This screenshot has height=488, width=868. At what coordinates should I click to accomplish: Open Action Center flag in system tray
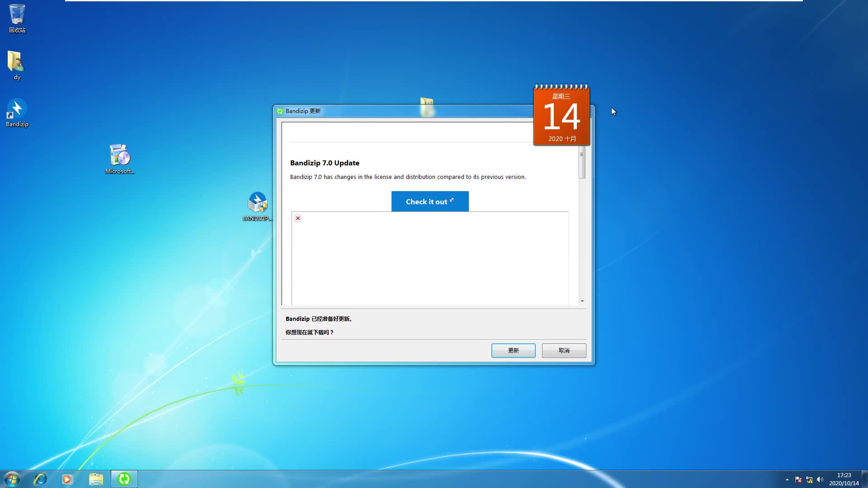click(798, 480)
